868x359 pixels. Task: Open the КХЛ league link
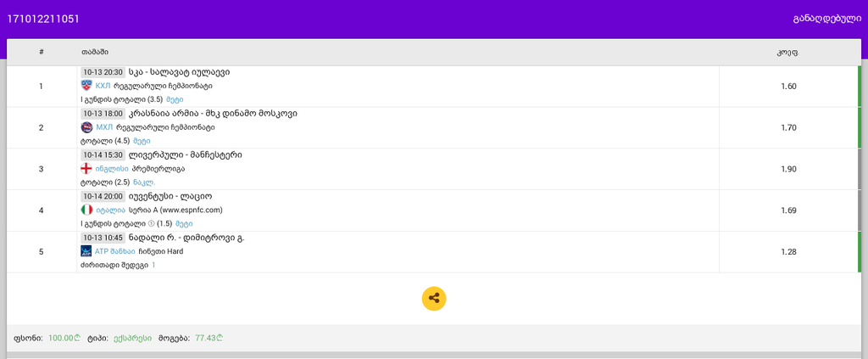[x=103, y=86]
